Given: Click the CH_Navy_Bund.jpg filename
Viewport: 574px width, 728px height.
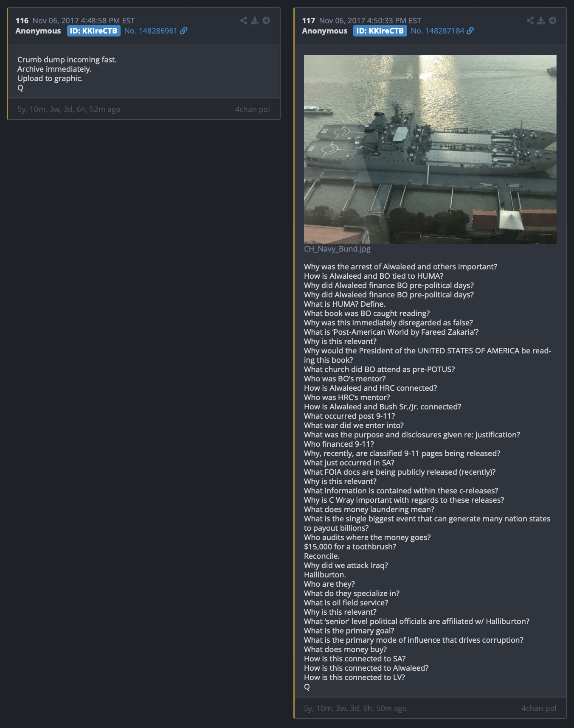Looking at the screenshot, I should [337, 249].
